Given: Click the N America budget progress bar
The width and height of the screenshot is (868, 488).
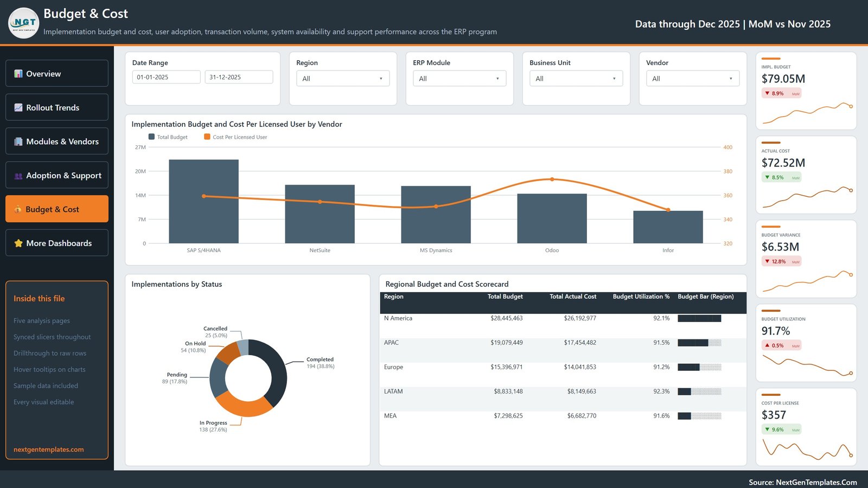Looking at the screenshot, I should coord(700,318).
